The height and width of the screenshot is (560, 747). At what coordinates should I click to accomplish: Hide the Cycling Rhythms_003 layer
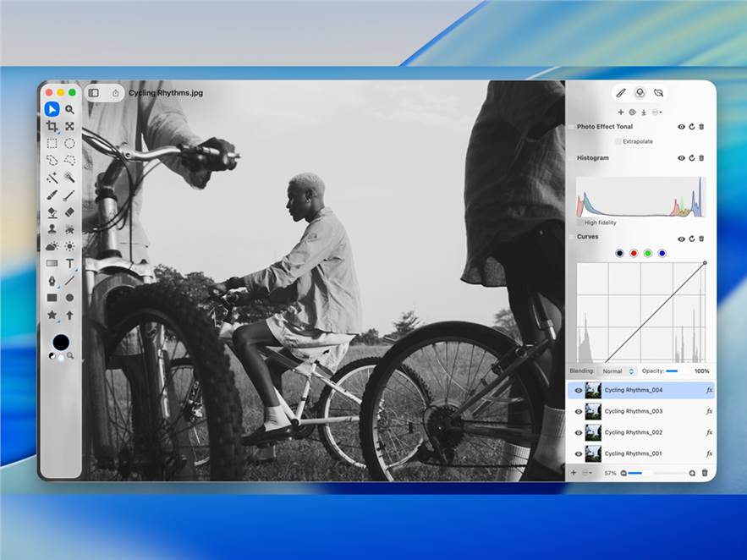click(x=579, y=411)
